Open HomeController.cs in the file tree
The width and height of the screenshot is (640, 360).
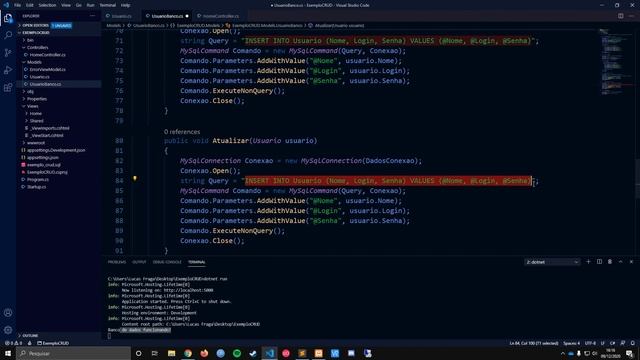tap(47, 55)
